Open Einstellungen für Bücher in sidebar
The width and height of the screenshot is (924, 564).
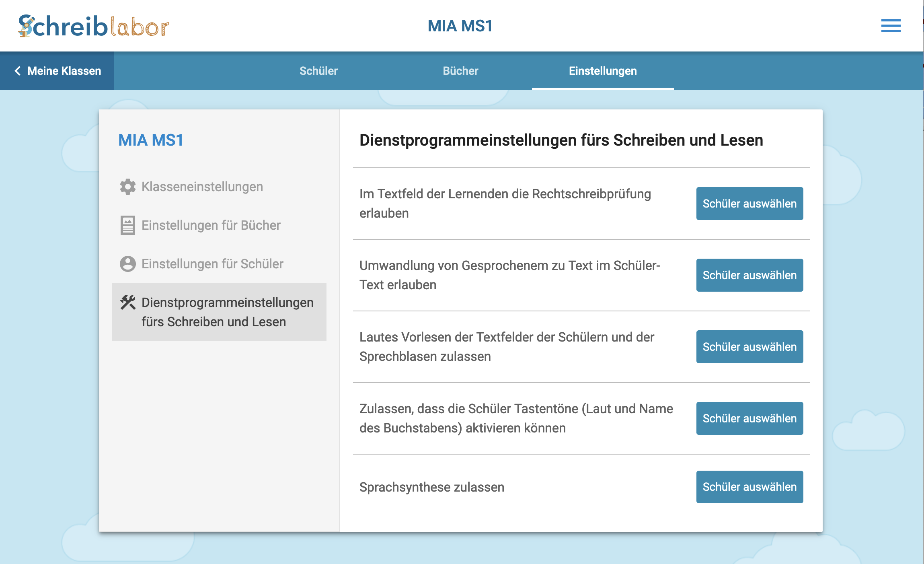pos(211,225)
